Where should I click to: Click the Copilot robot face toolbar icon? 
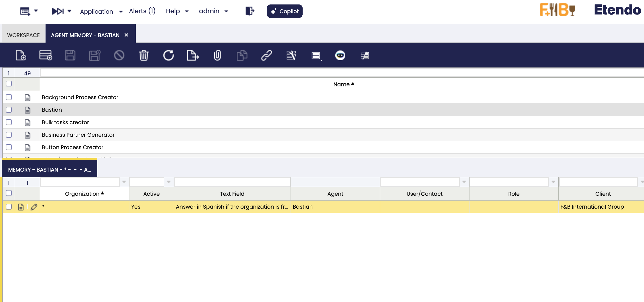click(x=340, y=55)
